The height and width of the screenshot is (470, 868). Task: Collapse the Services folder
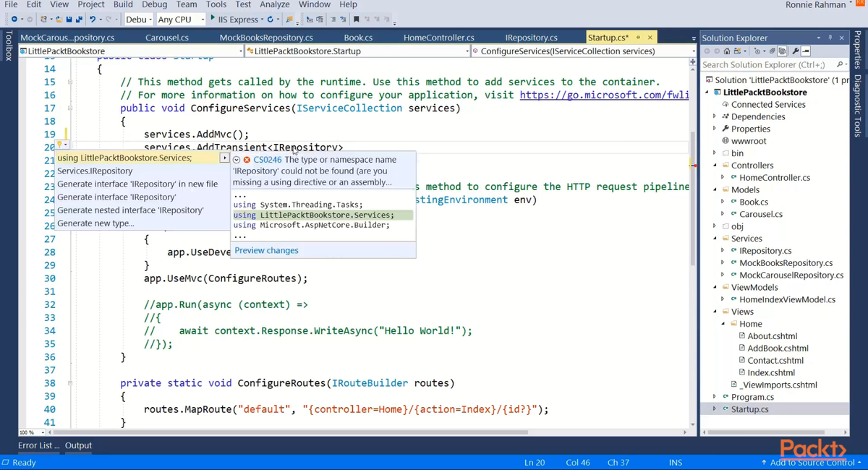pyautogui.click(x=714, y=239)
